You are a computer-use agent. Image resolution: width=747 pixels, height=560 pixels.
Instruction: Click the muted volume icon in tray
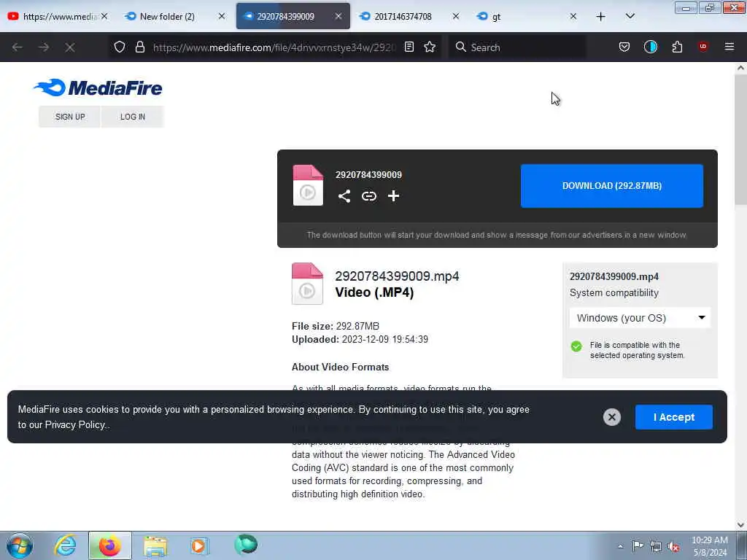[673, 547]
